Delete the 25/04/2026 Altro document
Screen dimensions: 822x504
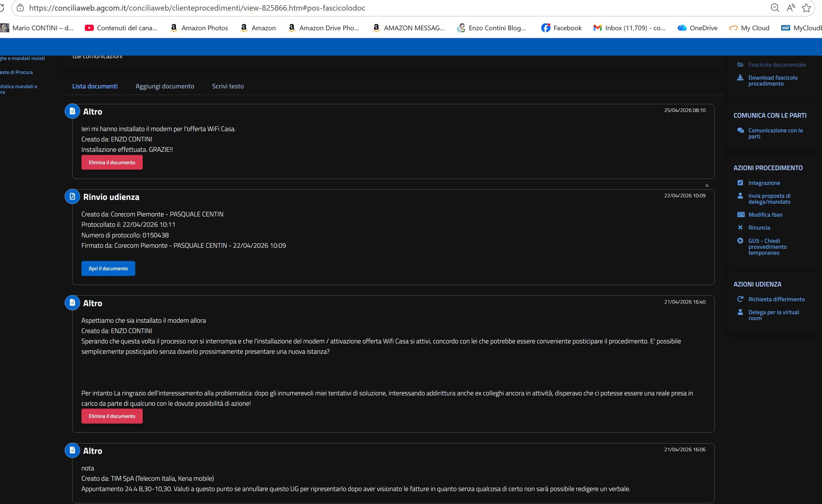click(112, 162)
